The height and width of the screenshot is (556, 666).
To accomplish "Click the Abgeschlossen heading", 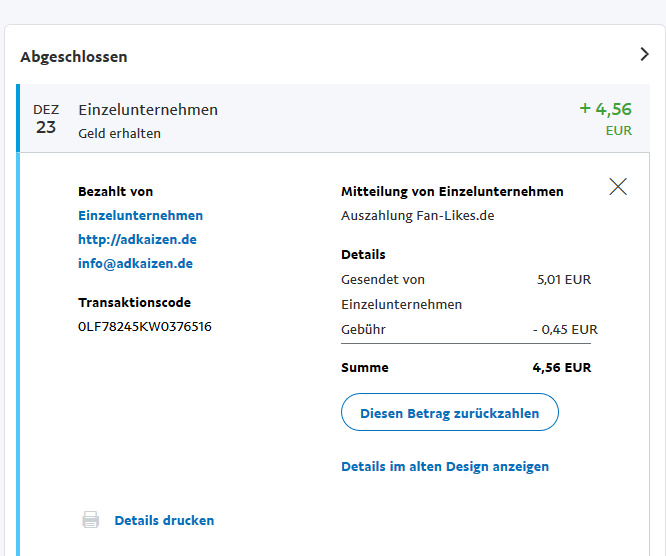I will (x=74, y=57).
